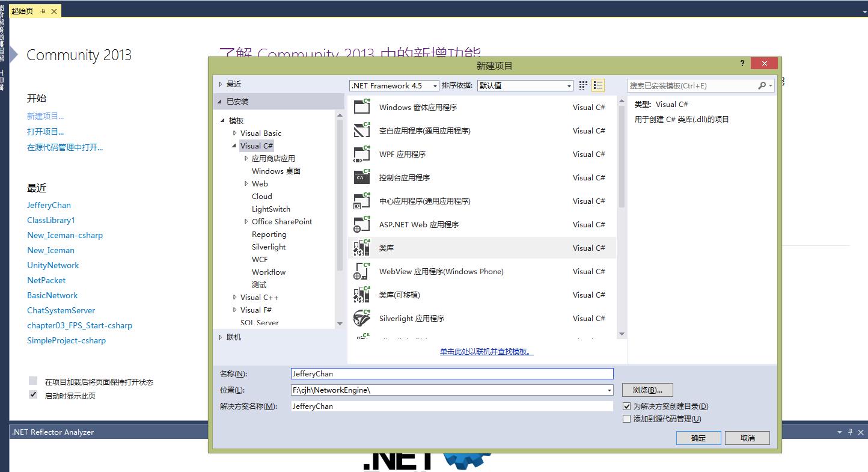Pick the 类库(可移植) template icon
Image resolution: width=868 pixels, height=472 pixels.
362,295
